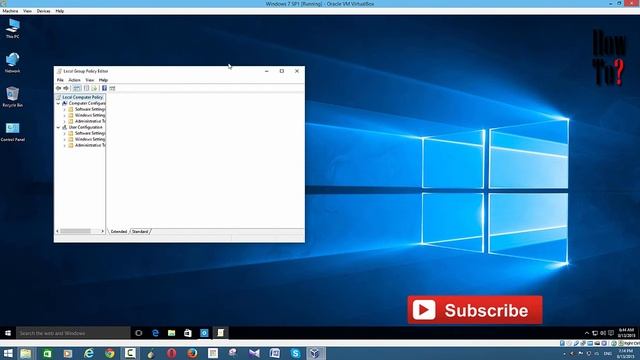Expand Windows Settings under Computer Configuration

64,116
